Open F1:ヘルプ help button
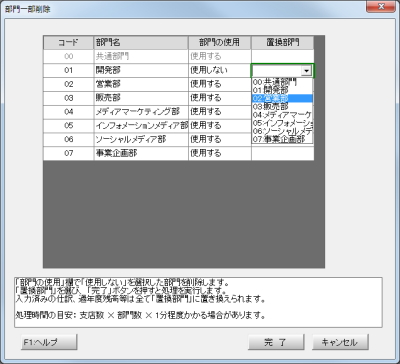The image size is (400, 364). (49, 342)
